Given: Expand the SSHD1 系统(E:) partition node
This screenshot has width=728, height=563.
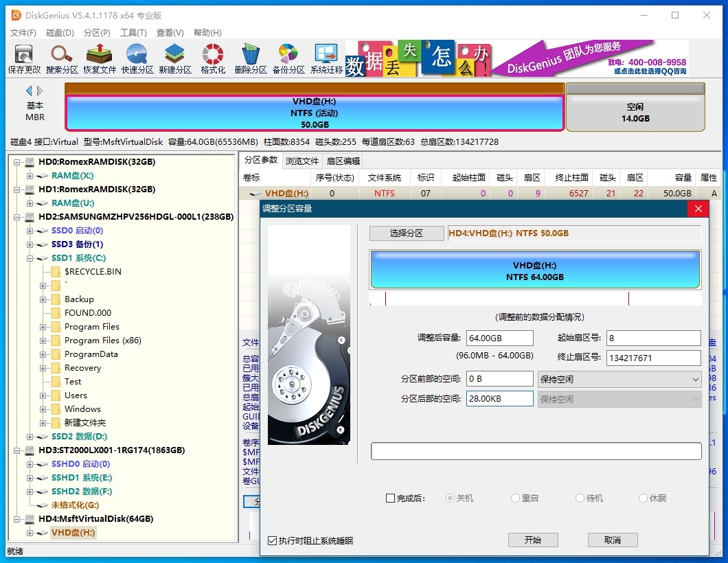Looking at the screenshot, I should pyautogui.click(x=30, y=478).
